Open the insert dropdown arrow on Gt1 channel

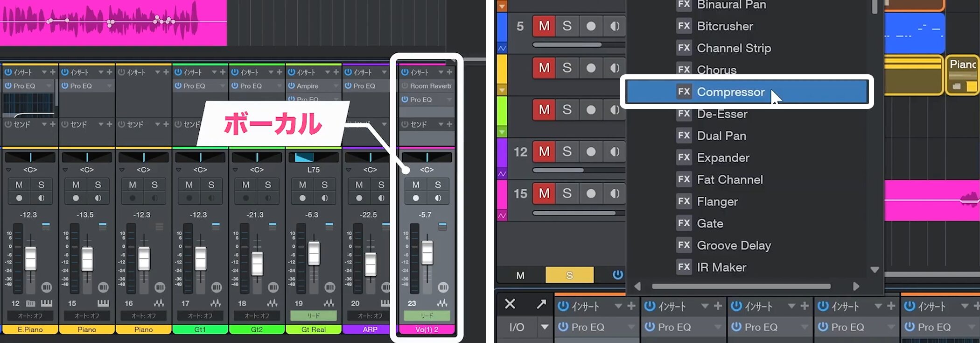click(214, 72)
